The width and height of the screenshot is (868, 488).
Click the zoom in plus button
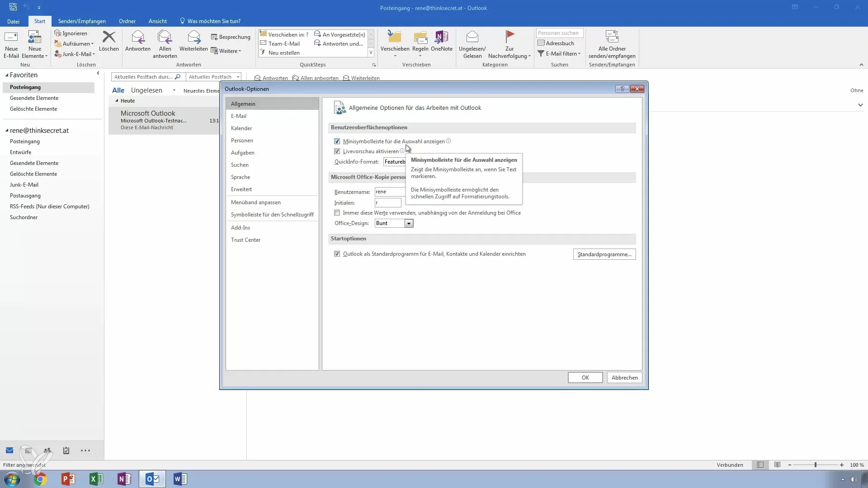click(842, 465)
